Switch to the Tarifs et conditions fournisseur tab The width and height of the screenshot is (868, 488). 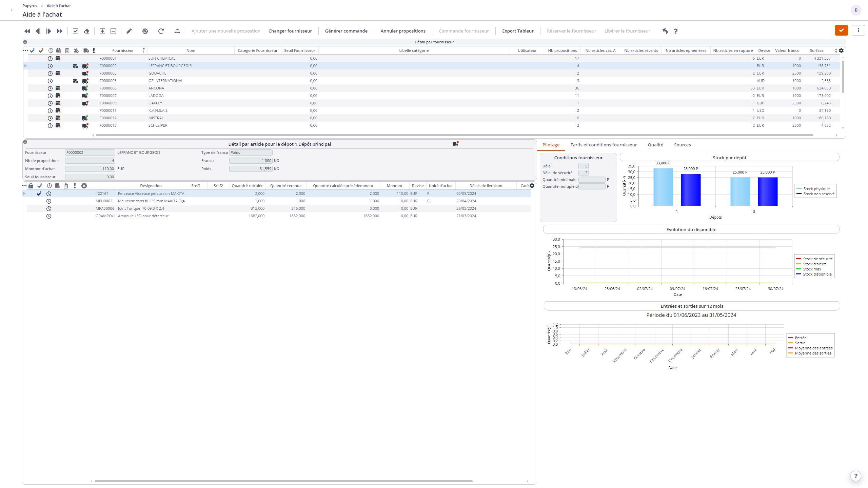pos(604,145)
